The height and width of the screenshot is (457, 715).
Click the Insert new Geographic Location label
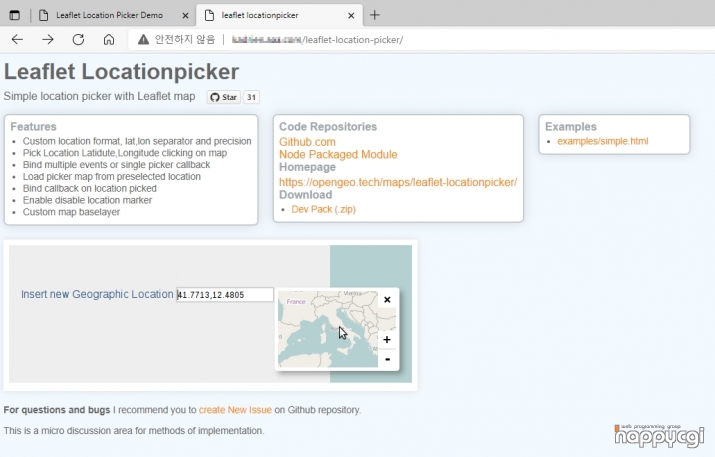(x=97, y=294)
